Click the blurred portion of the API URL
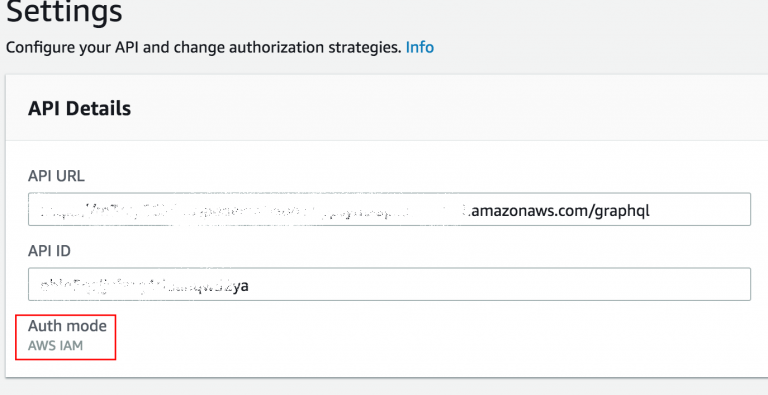The width and height of the screenshot is (768, 395). 252,211
